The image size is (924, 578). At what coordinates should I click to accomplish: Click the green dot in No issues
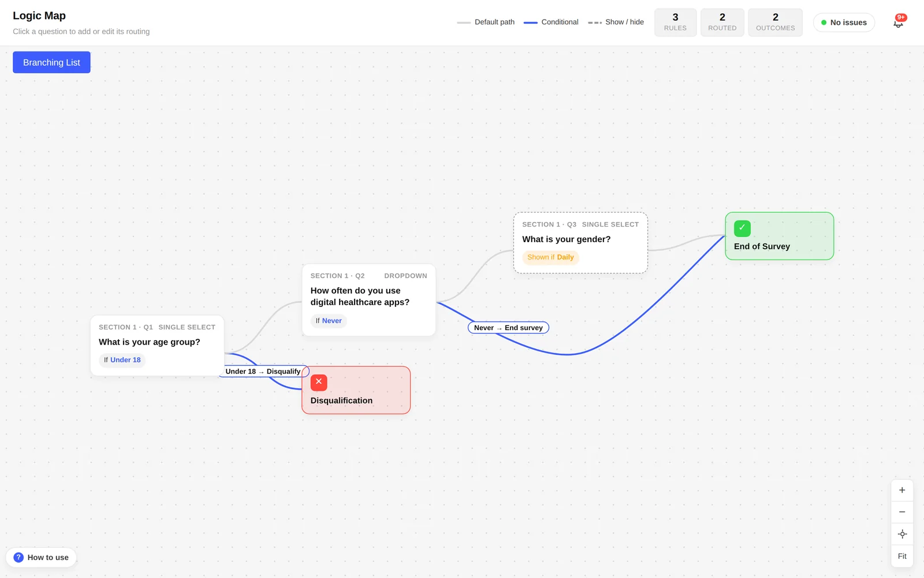point(824,23)
